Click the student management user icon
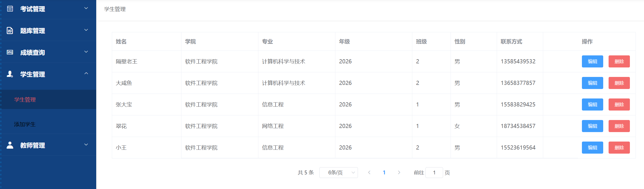This screenshot has width=644, height=189. point(10,74)
